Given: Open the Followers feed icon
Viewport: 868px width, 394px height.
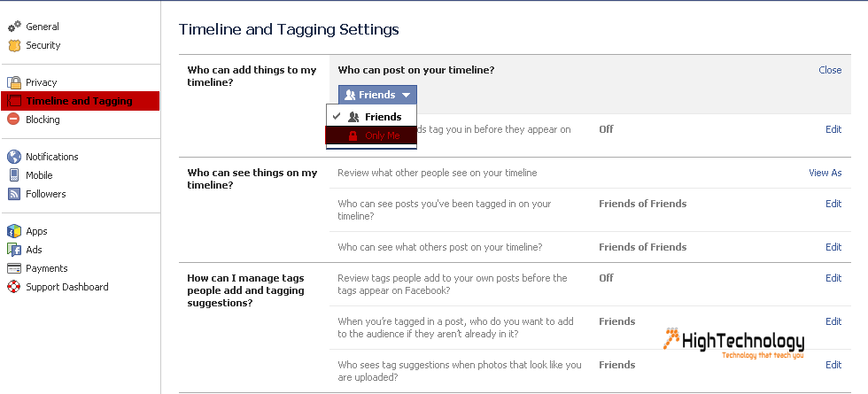Looking at the screenshot, I should (x=14, y=194).
